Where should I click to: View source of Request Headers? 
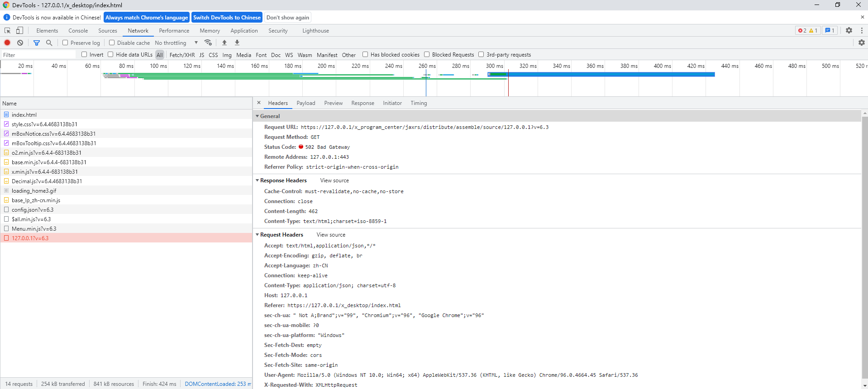(331, 235)
